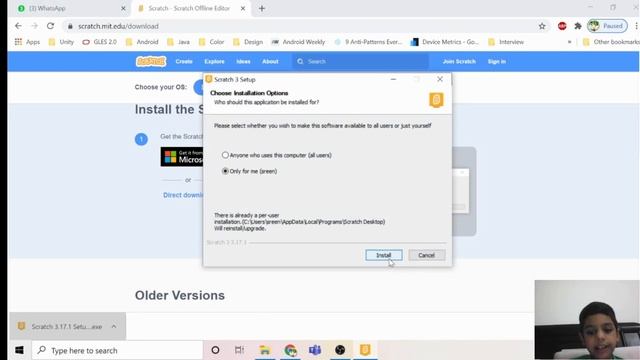Minimize the Scratch 3 Setup dialog
This screenshot has height=360, width=640.
(x=393, y=79)
